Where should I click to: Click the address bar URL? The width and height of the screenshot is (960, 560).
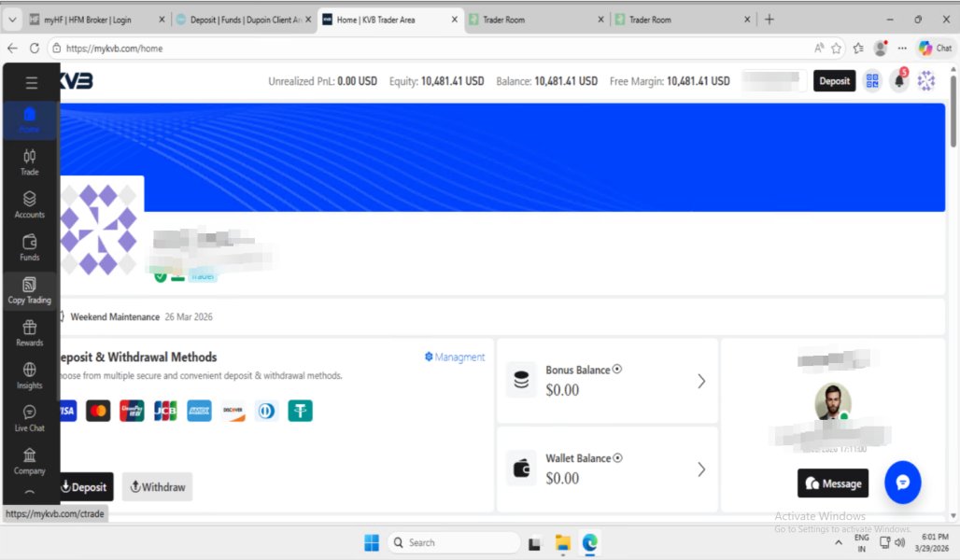point(115,49)
